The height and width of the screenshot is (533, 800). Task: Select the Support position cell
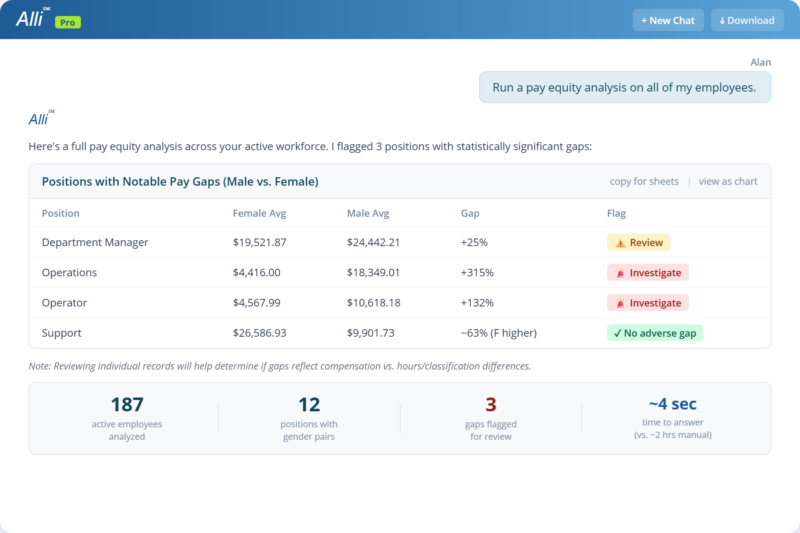click(62, 333)
